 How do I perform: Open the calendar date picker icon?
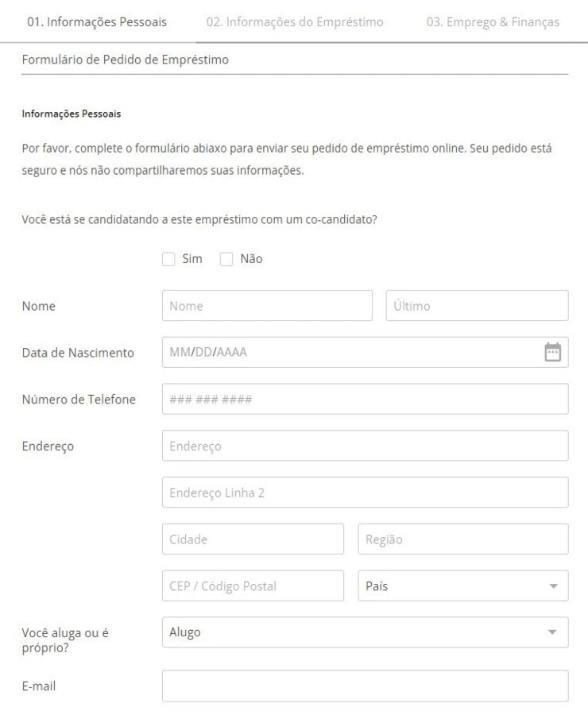pos(552,352)
